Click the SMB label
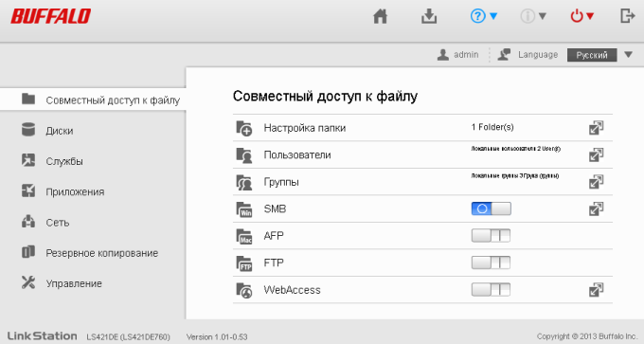The width and height of the screenshot is (644, 344). pos(275,208)
